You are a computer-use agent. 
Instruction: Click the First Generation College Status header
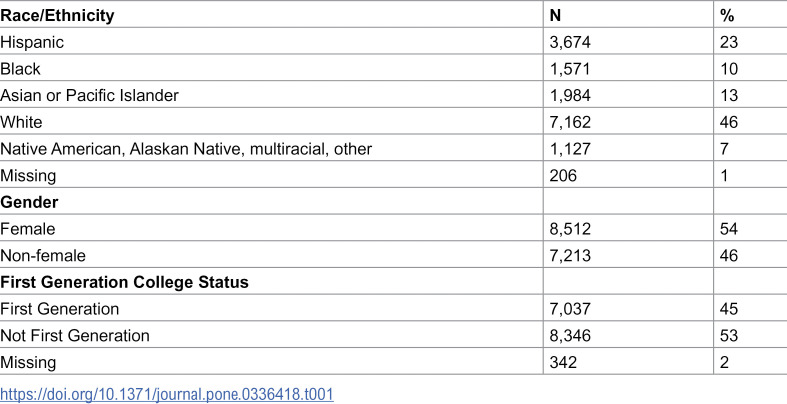point(124,282)
